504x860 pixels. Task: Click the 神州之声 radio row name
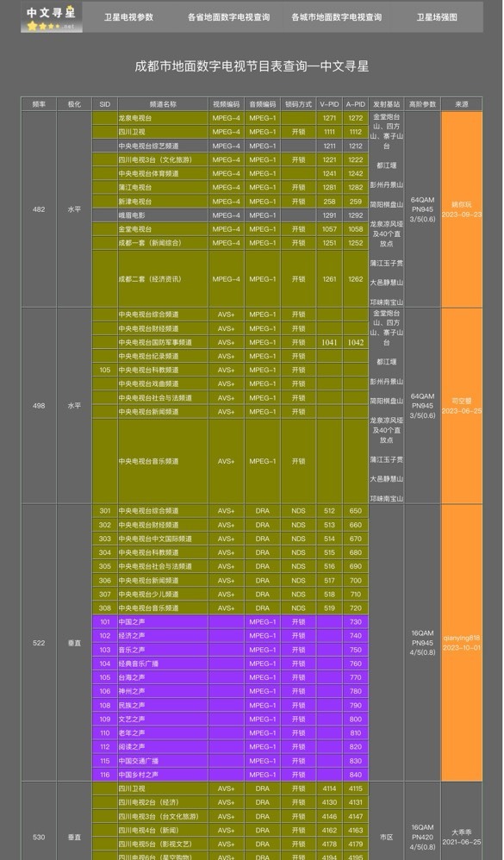click(132, 692)
